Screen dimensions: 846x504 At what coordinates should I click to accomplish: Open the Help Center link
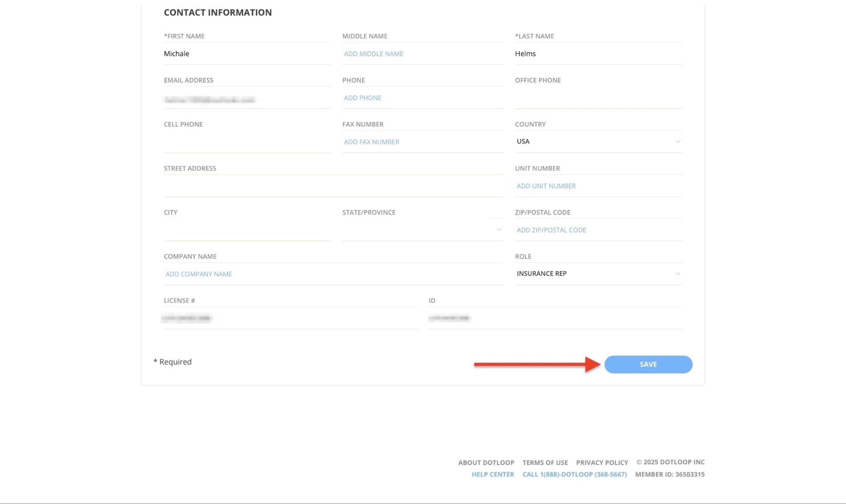(493, 474)
